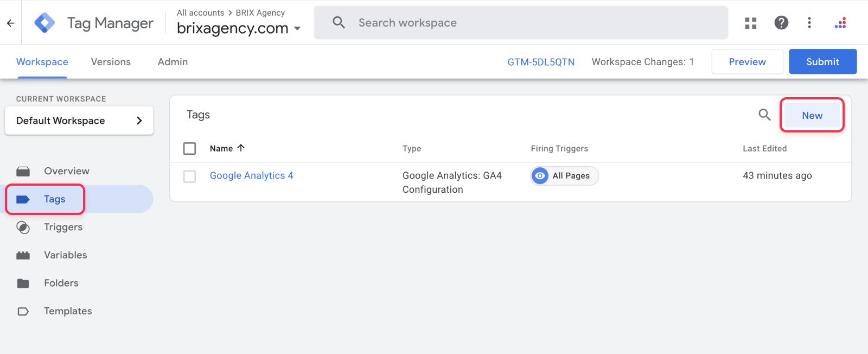The height and width of the screenshot is (354, 868).
Task: Open Templates in the sidebar
Action: [68, 311]
